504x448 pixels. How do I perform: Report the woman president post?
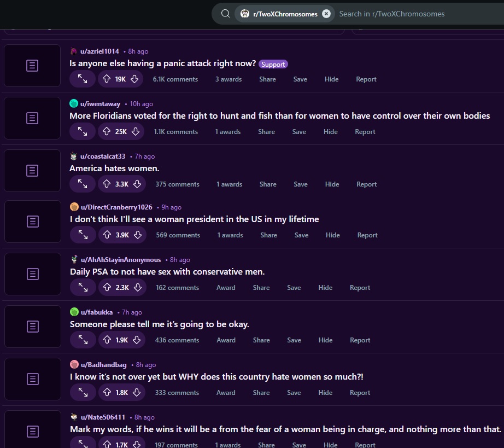coord(367,235)
